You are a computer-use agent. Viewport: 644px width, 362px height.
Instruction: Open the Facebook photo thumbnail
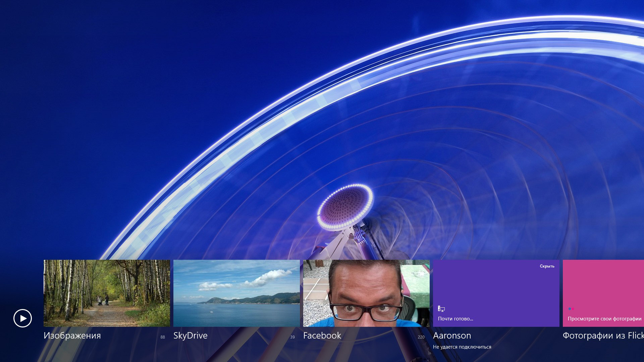coord(366,293)
